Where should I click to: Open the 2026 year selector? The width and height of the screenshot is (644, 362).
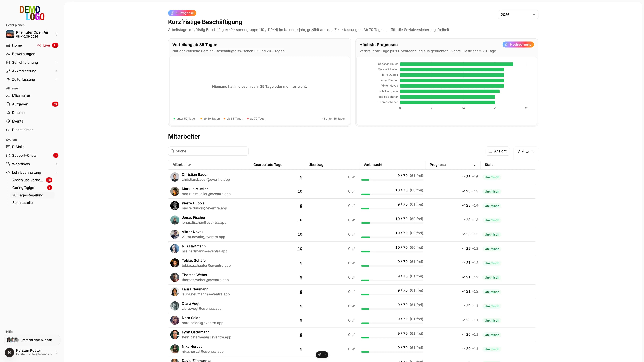coord(518,14)
